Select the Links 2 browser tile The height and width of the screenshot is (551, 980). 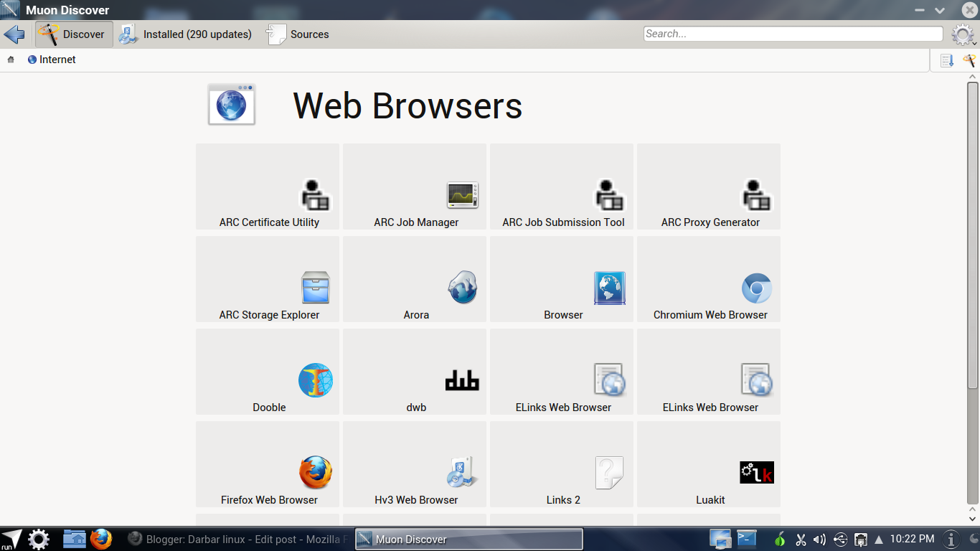click(561, 464)
